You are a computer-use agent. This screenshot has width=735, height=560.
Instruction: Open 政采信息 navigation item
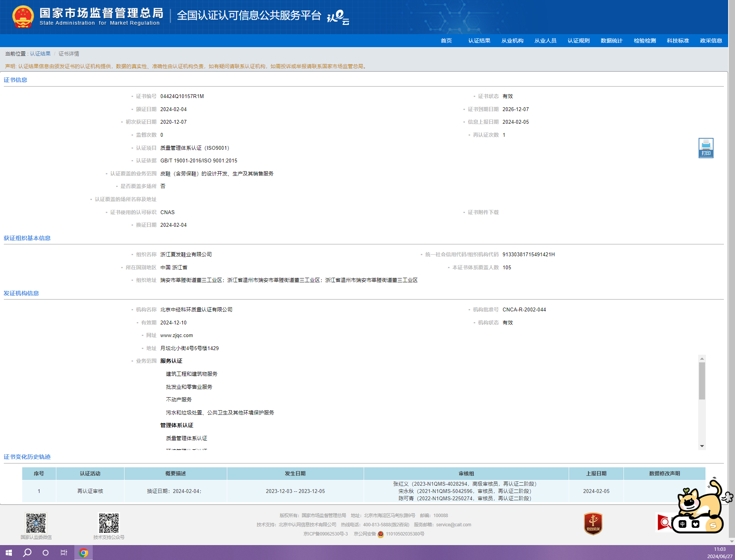(711, 41)
